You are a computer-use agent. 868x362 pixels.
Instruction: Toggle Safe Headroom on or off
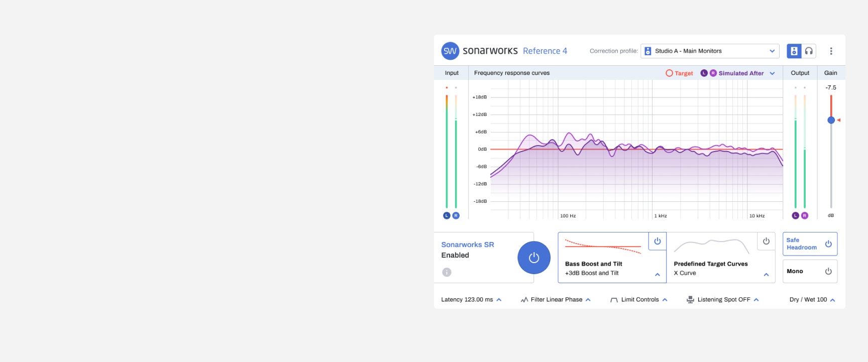click(x=828, y=244)
